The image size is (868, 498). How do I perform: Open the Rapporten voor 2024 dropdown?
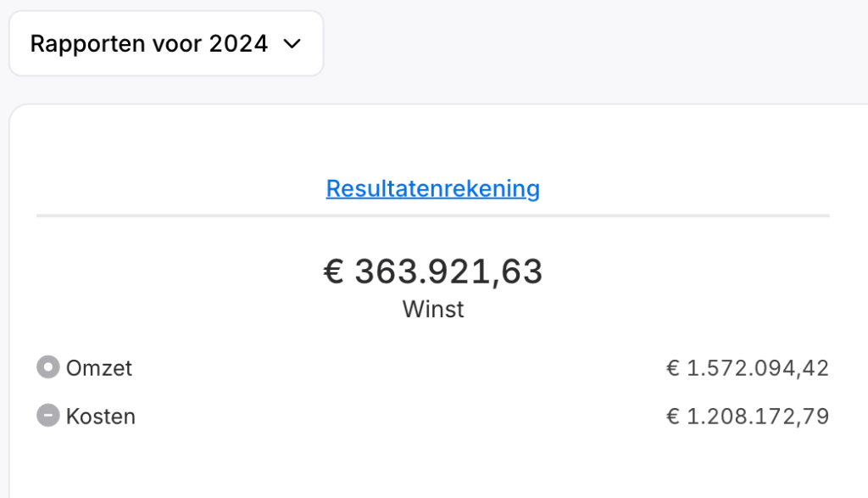click(166, 44)
